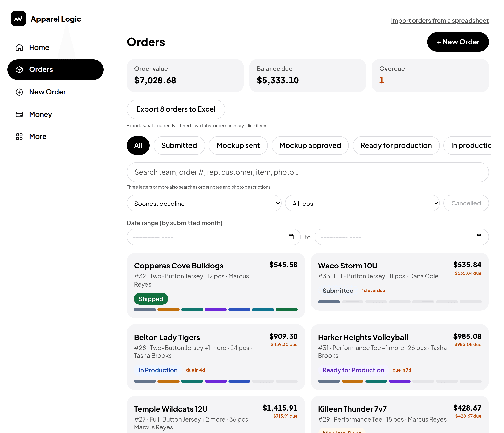Image resolution: width=504 pixels, height=433 pixels.
Task: Click the + New Order button
Action: (458, 42)
